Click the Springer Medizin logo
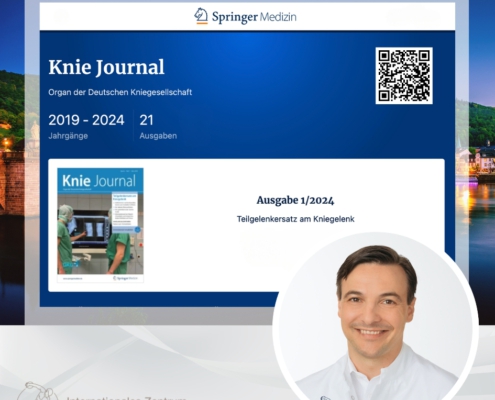 245,16
